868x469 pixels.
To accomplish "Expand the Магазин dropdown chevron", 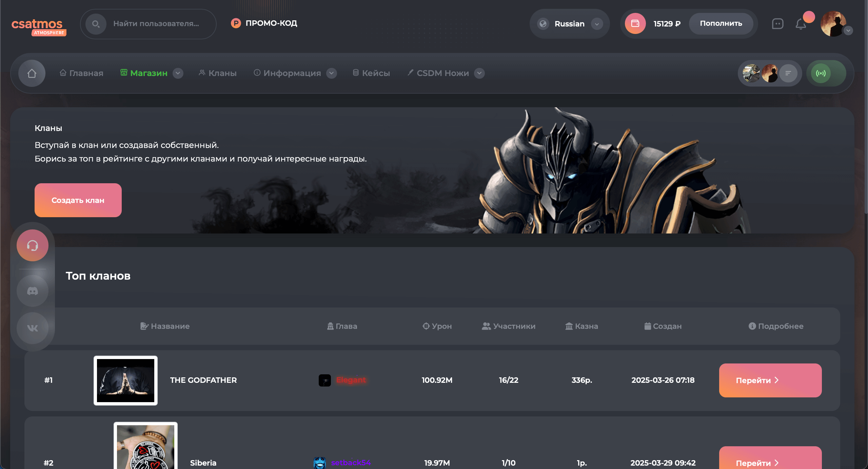I will [178, 73].
